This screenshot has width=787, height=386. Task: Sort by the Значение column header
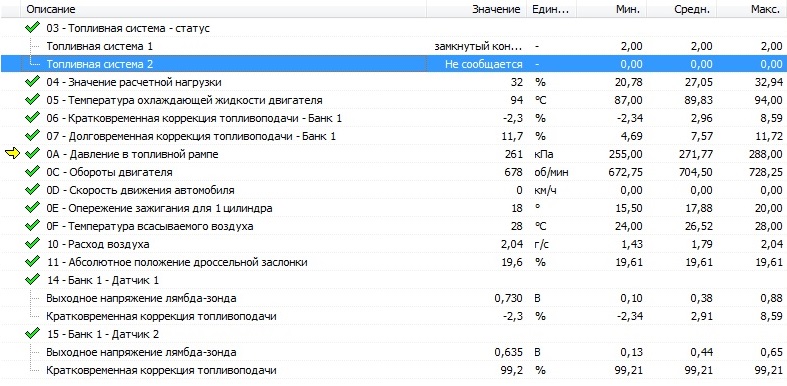click(476, 9)
